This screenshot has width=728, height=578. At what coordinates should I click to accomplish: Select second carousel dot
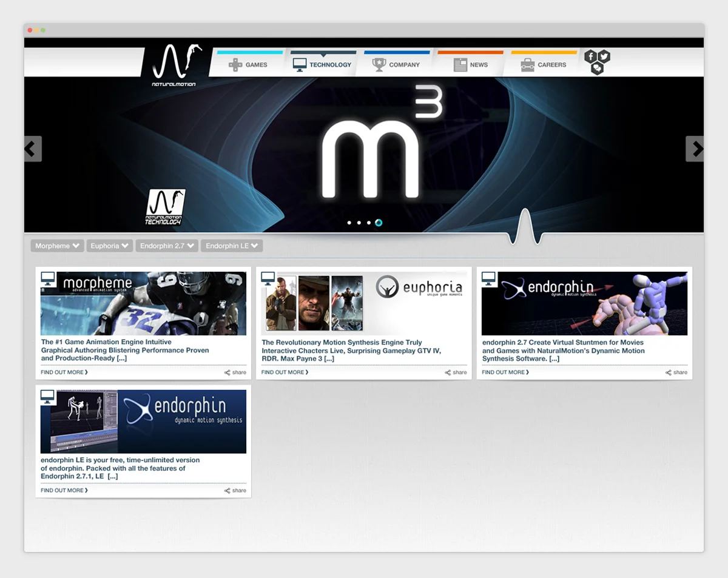tap(359, 223)
